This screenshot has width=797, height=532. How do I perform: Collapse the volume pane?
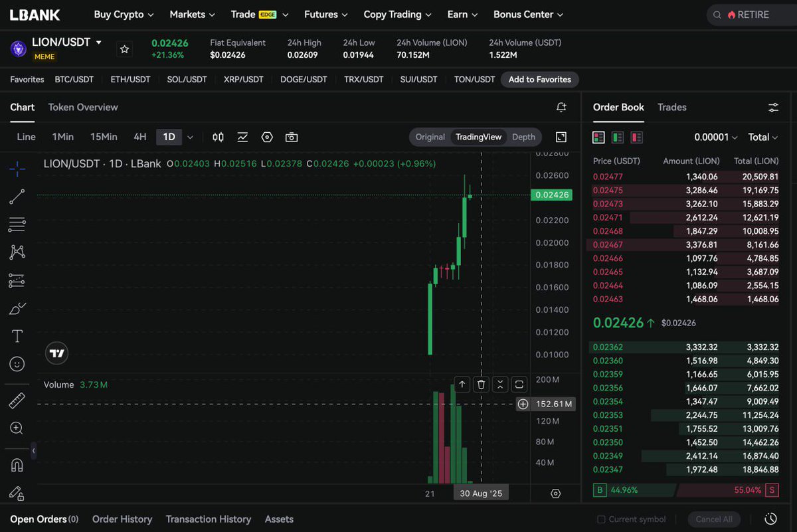click(x=500, y=384)
